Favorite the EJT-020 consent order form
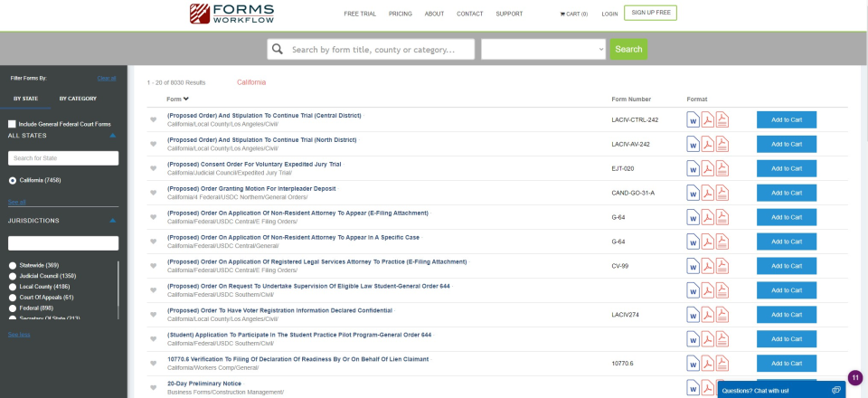This screenshot has height=398, width=868. [x=154, y=168]
